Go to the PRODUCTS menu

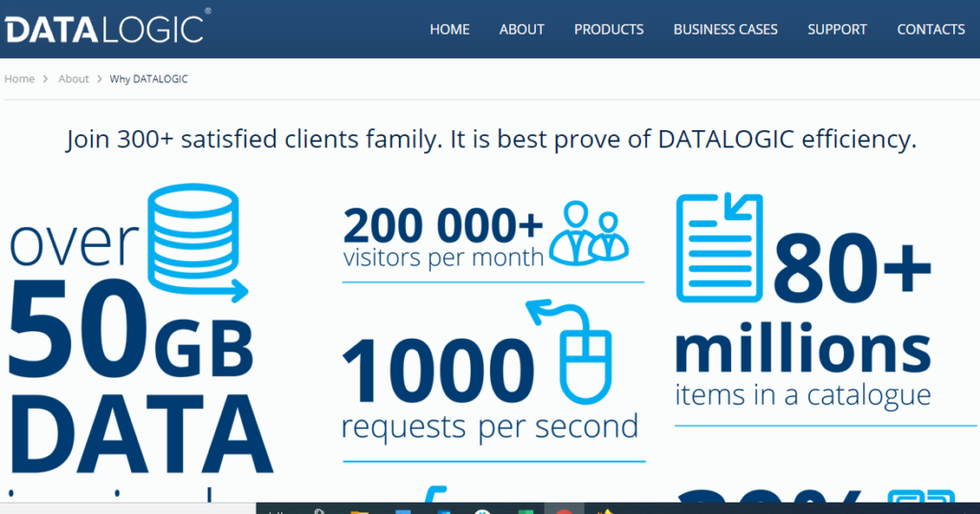[x=609, y=30]
